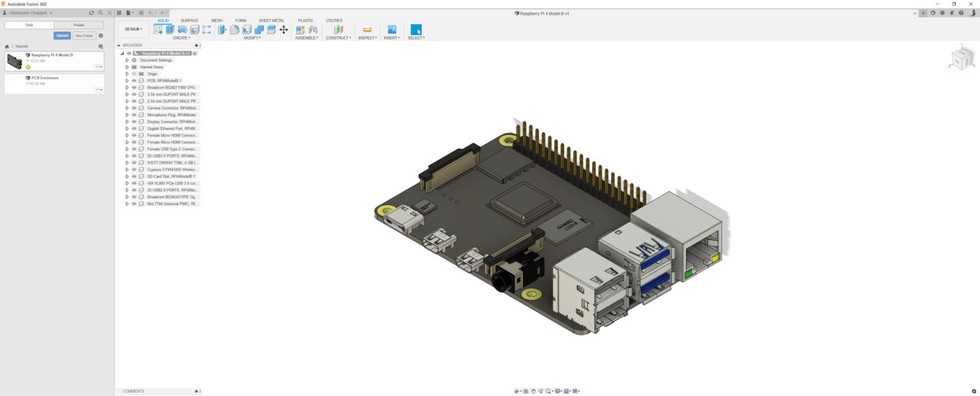Screen dimensions: 980x396
Task: Open the Help question mark icon
Action: point(961,13)
